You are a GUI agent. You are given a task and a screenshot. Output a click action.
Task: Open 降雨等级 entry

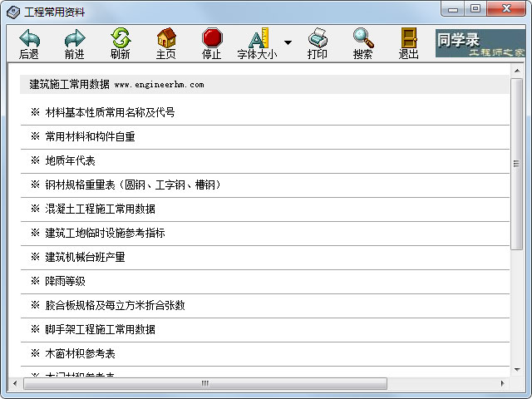(x=65, y=281)
